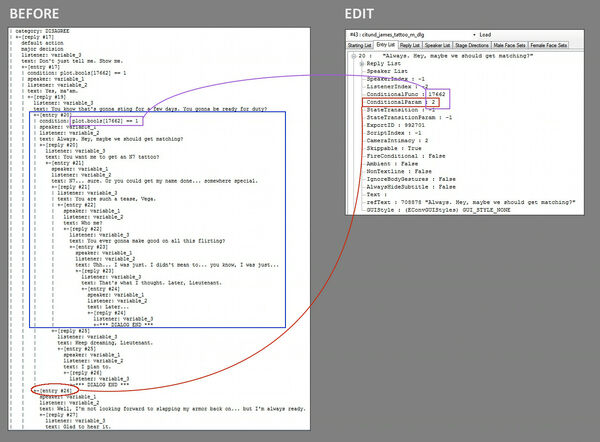Select the FireConditional : False row
Image resolution: width=600 pixels, height=442 pixels.
406,156
